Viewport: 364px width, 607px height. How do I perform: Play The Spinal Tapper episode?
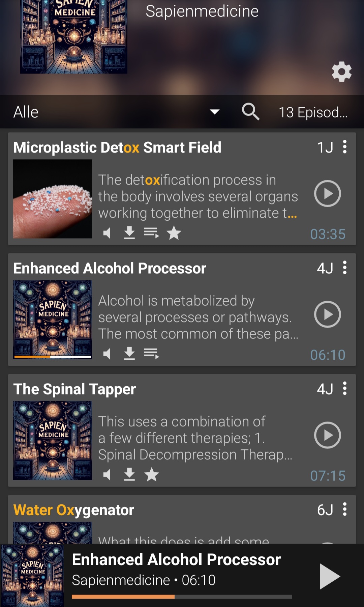coord(327,435)
